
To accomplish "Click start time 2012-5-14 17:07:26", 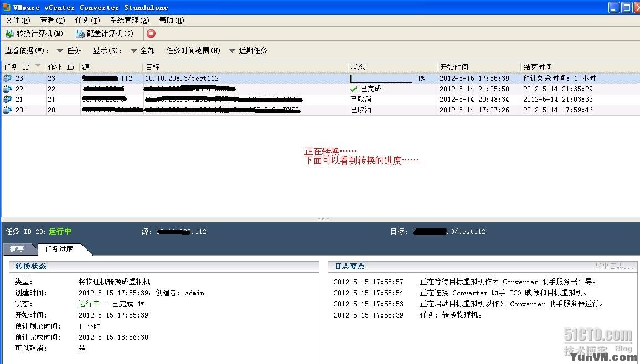I will 474,110.
